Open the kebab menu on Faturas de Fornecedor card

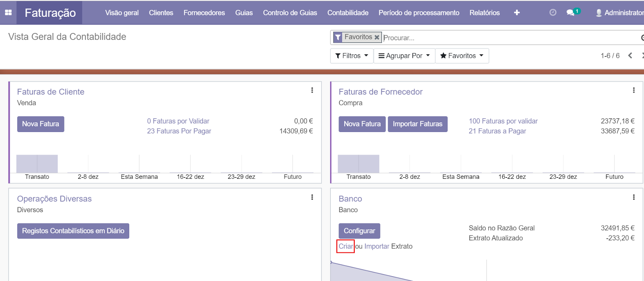634,90
